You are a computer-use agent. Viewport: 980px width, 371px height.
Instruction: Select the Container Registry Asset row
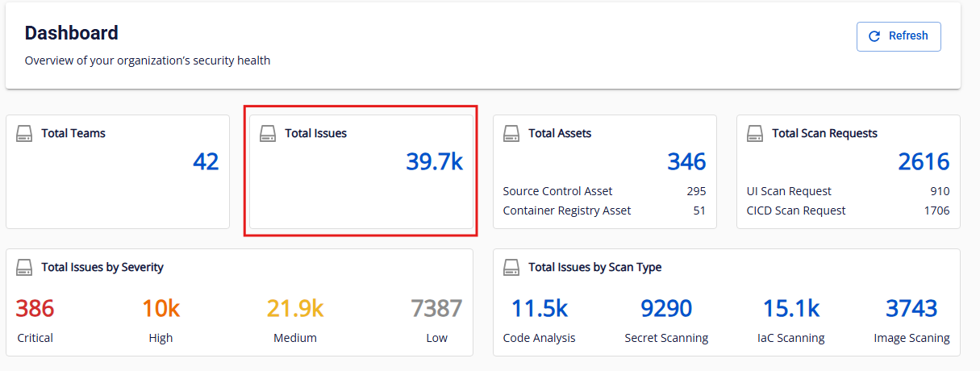604,211
